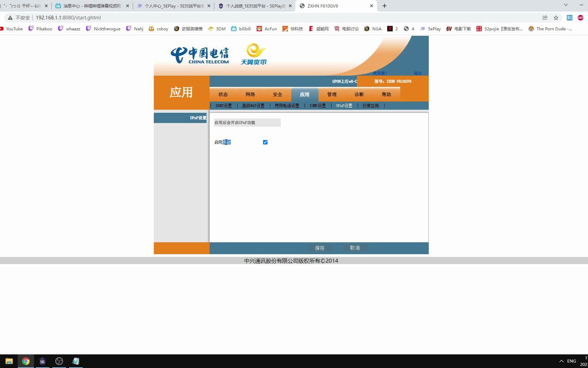Expand the tab search dropdown arrow
The height and width of the screenshot is (368, 588).
[566, 5]
